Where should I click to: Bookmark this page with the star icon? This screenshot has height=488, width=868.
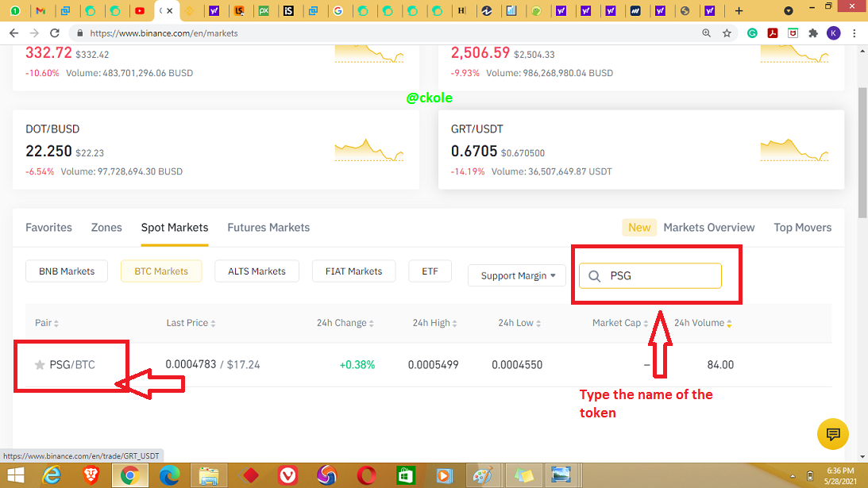point(727,33)
